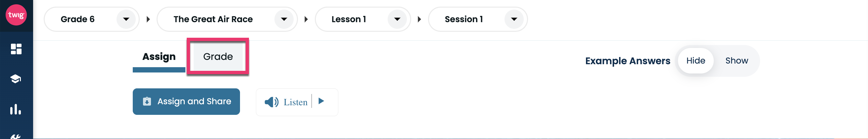The height and width of the screenshot is (139, 868).
Task: Click the arrow separator after Lesson 1
Action: [419, 19]
